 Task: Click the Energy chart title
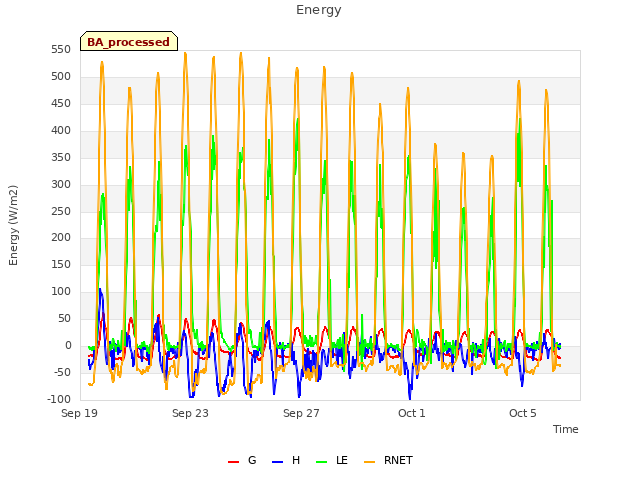[x=319, y=10]
